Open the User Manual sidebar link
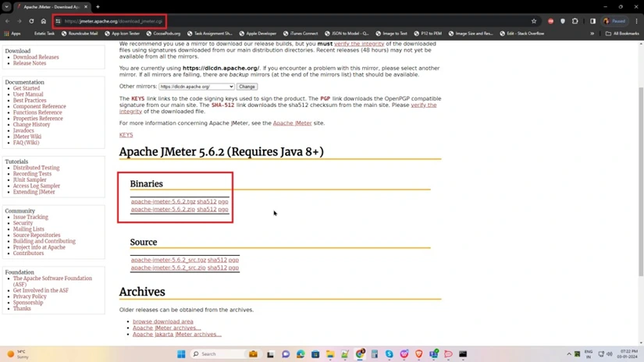Screen dimensions: 644x362 [28, 94]
